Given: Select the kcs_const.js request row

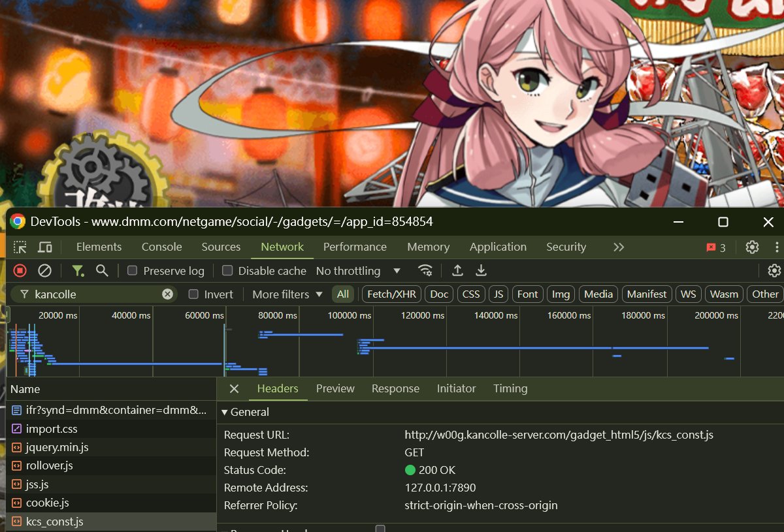Looking at the screenshot, I should [x=111, y=521].
